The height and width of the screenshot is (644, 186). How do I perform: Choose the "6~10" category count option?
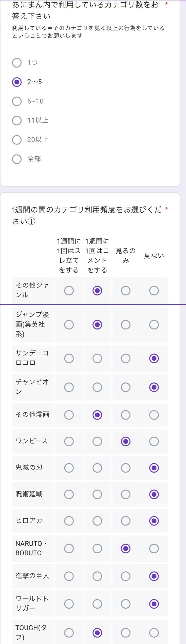(17, 101)
